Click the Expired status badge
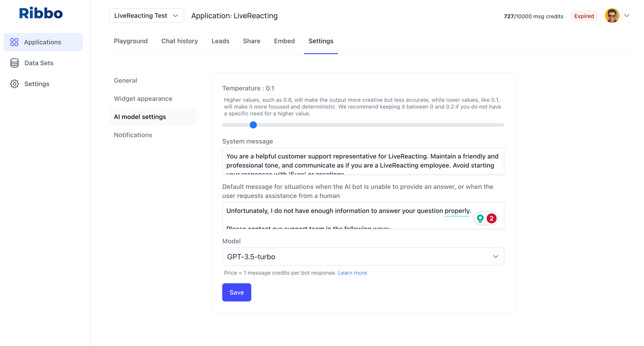Screen dimensions: 644x346 [584, 16]
